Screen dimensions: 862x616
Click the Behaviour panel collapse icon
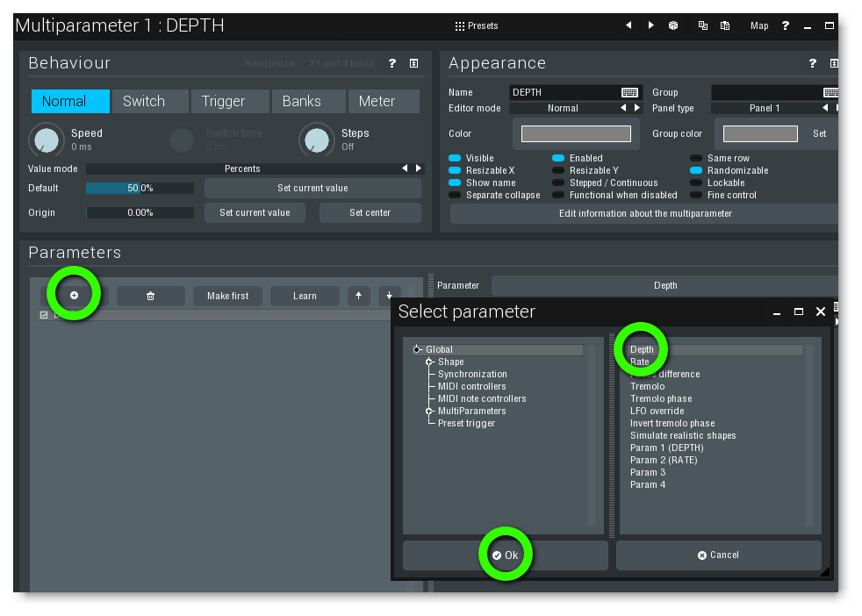click(414, 63)
